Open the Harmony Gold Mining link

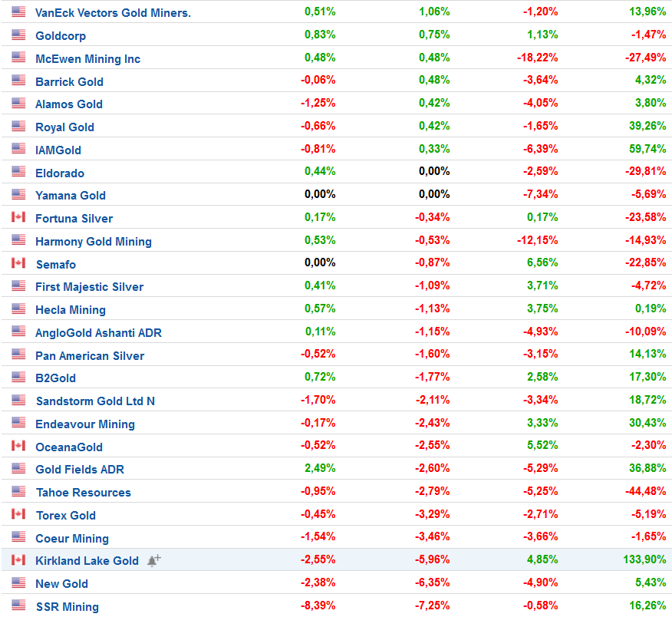pos(94,242)
